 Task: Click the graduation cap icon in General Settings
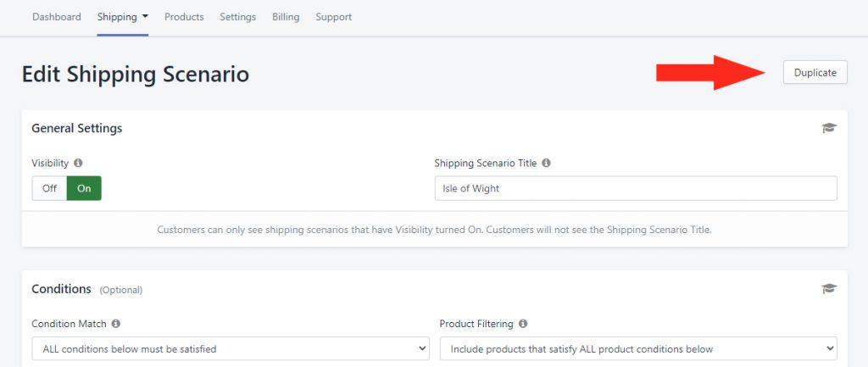pos(829,128)
